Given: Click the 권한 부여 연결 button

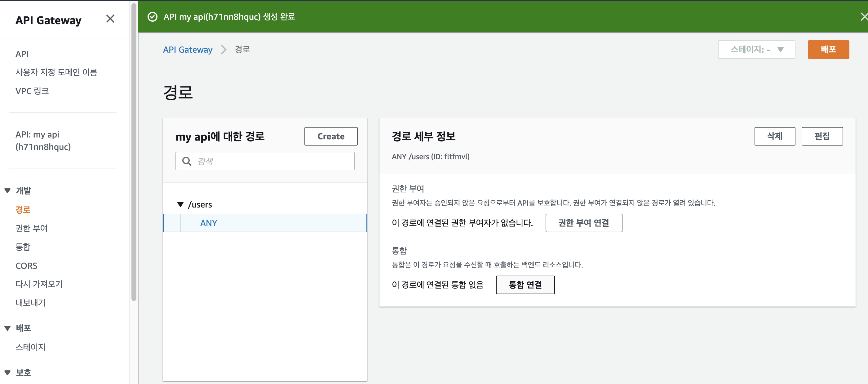Looking at the screenshot, I should (x=583, y=223).
